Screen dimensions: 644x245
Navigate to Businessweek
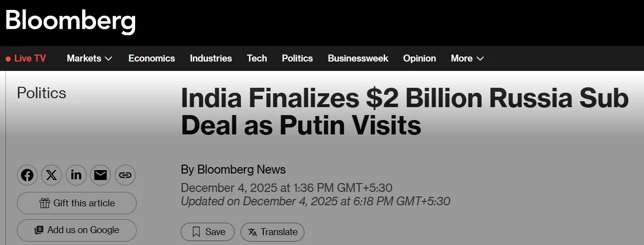pyautogui.click(x=358, y=59)
